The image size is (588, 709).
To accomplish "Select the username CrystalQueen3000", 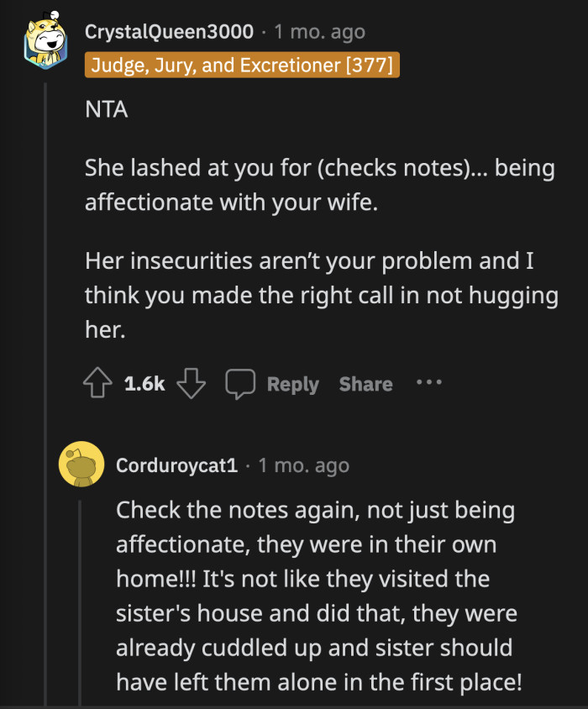I will click(x=168, y=32).
